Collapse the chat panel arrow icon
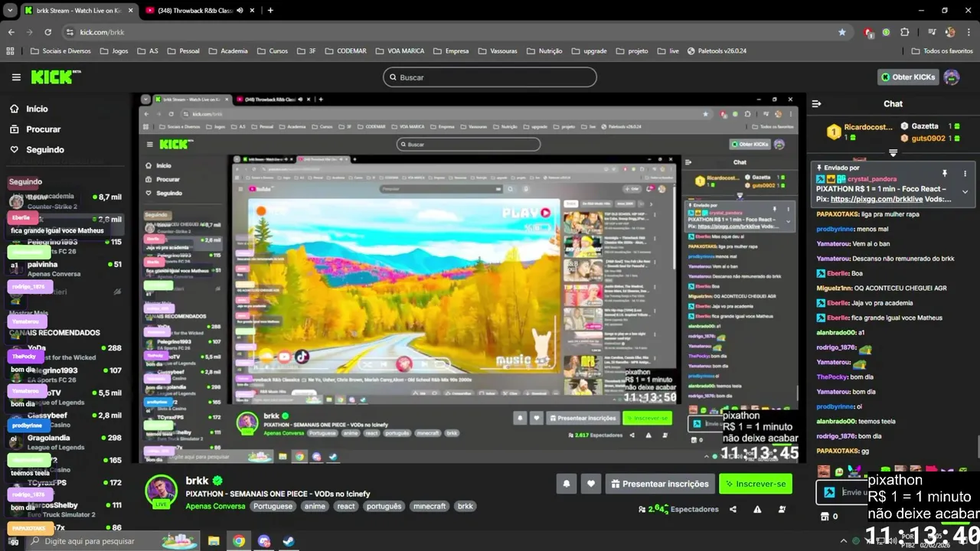 point(816,104)
